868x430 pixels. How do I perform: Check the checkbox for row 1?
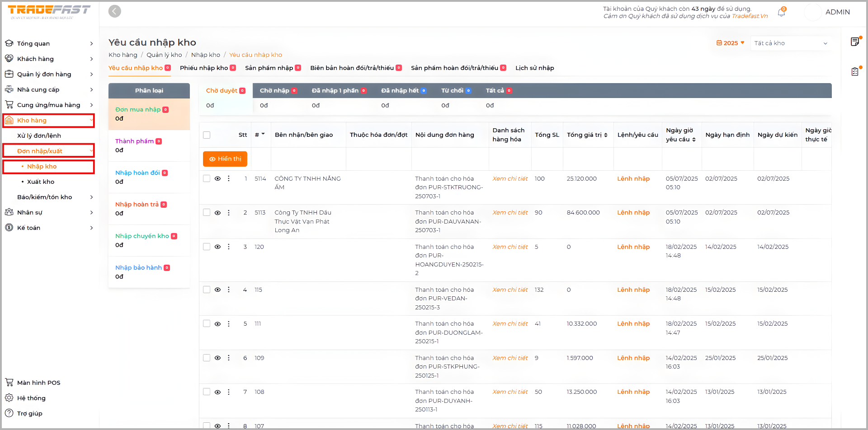coord(207,179)
